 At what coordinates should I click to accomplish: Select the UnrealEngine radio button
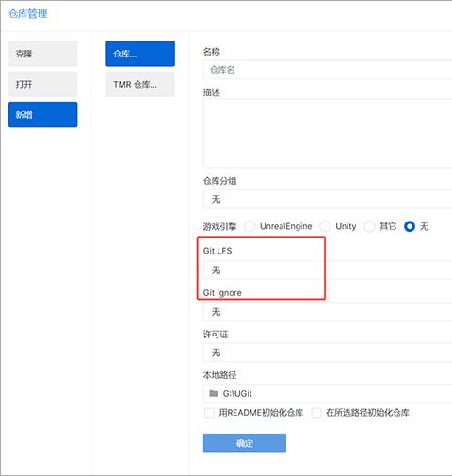click(250, 226)
